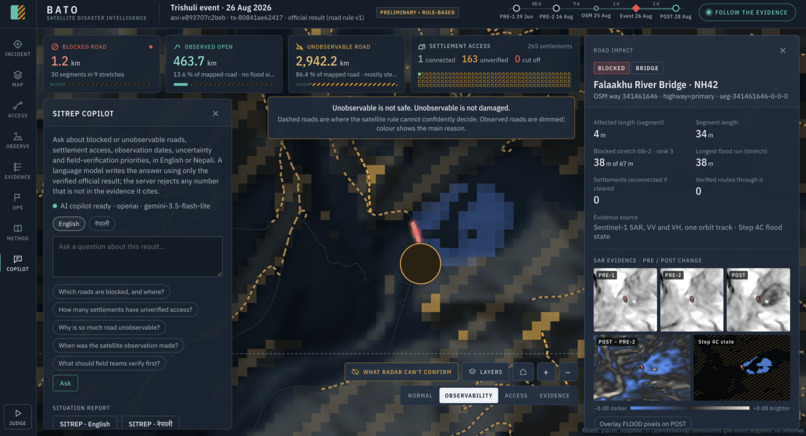Open the Observed Open stat card

coord(224,64)
